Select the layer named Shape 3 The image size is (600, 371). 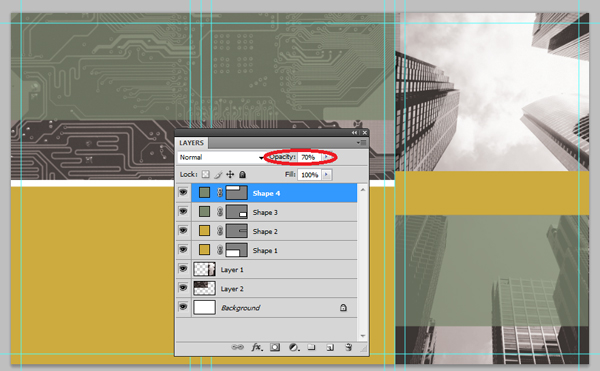click(265, 212)
